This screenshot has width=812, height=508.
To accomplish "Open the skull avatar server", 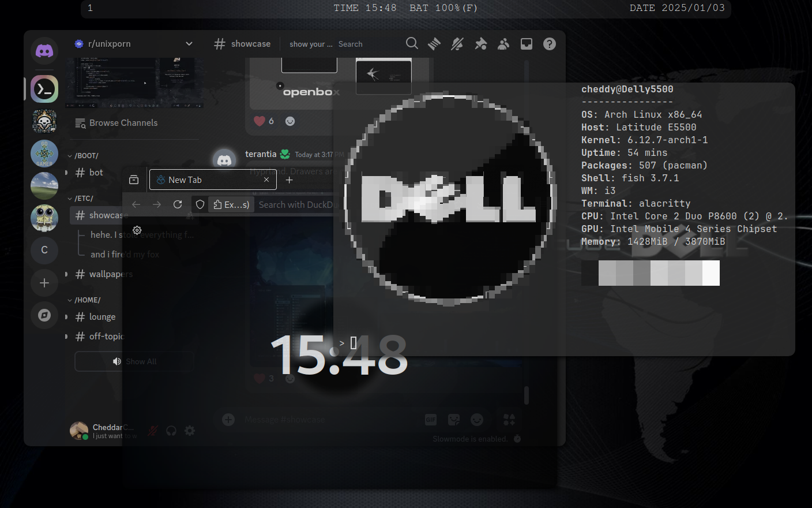I will tap(44, 121).
